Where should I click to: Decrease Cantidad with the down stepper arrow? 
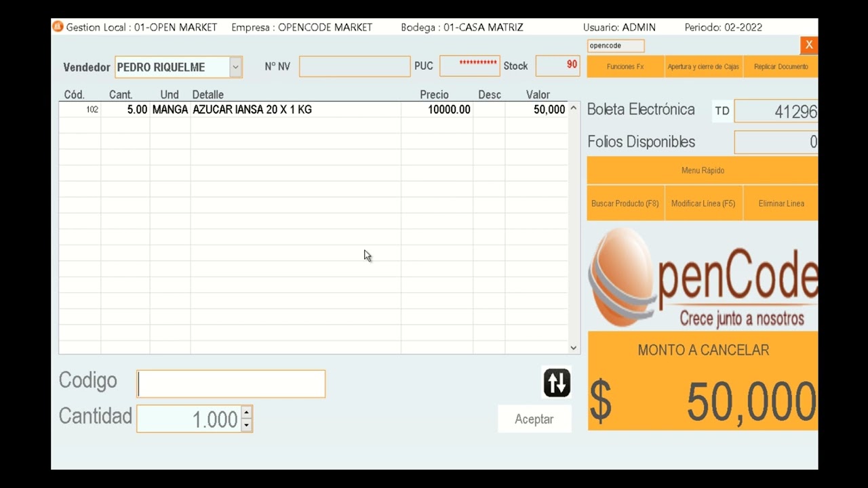tap(246, 425)
